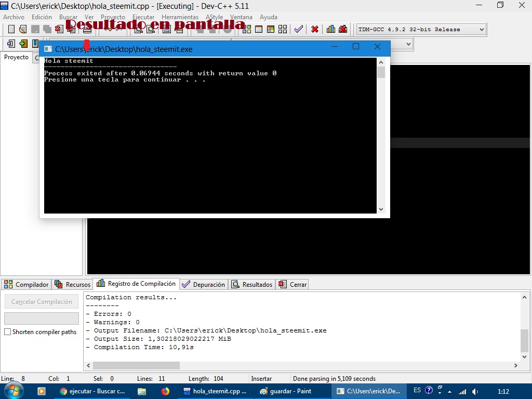The image size is (532, 399).
Task: Switch to the Compilador tab
Action: click(x=26, y=284)
